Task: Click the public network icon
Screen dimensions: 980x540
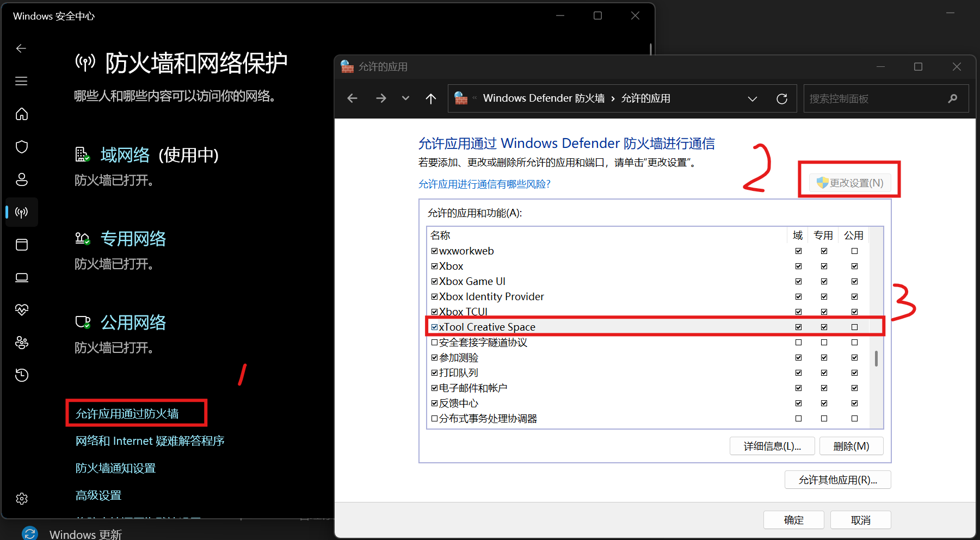Action: (x=82, y=322)
